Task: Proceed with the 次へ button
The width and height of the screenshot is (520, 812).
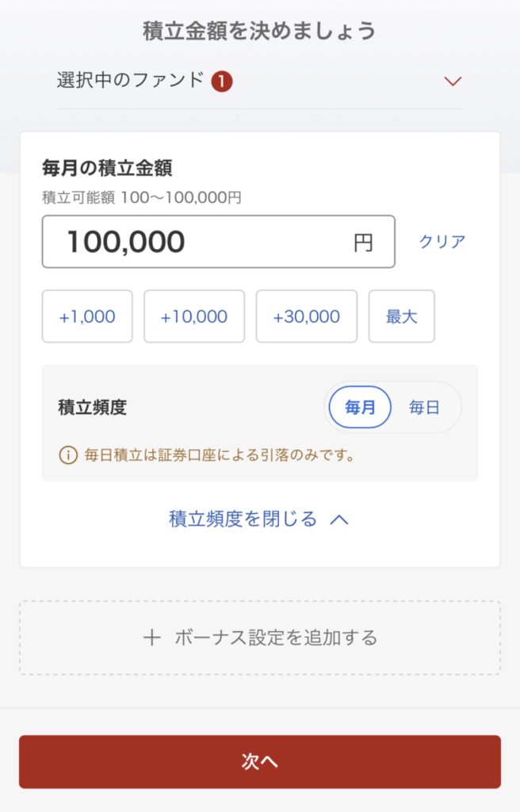Action: tap(260, 762)
